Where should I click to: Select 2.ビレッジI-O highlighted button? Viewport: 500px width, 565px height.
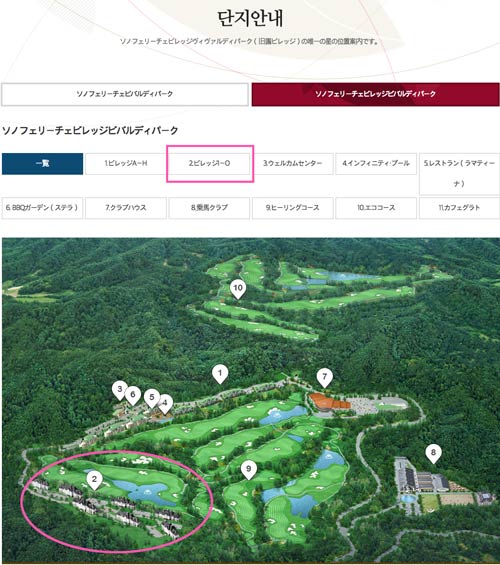point(209,164)
